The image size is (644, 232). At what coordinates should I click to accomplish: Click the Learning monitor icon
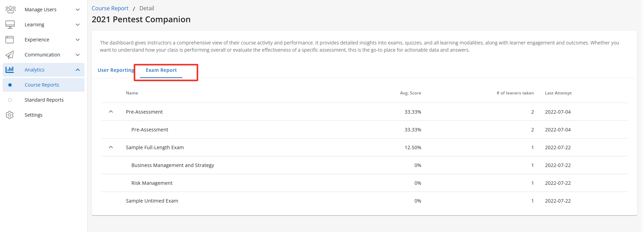coord(10,25)
